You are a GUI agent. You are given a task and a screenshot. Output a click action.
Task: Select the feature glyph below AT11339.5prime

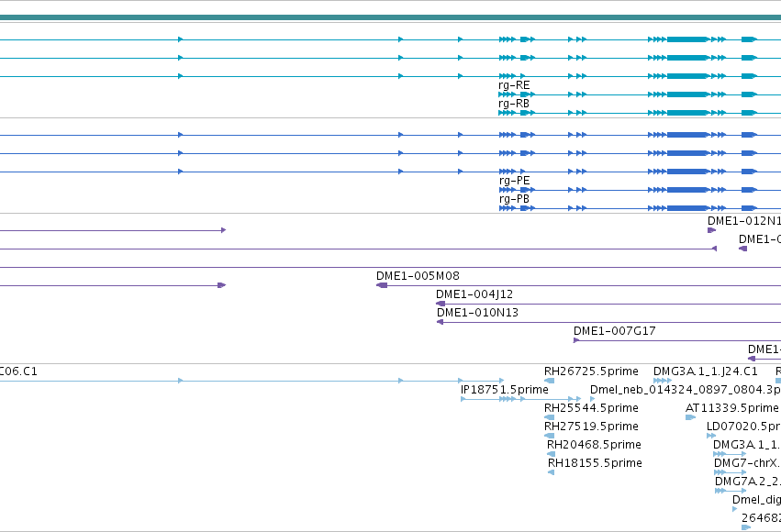click(690, 417)
